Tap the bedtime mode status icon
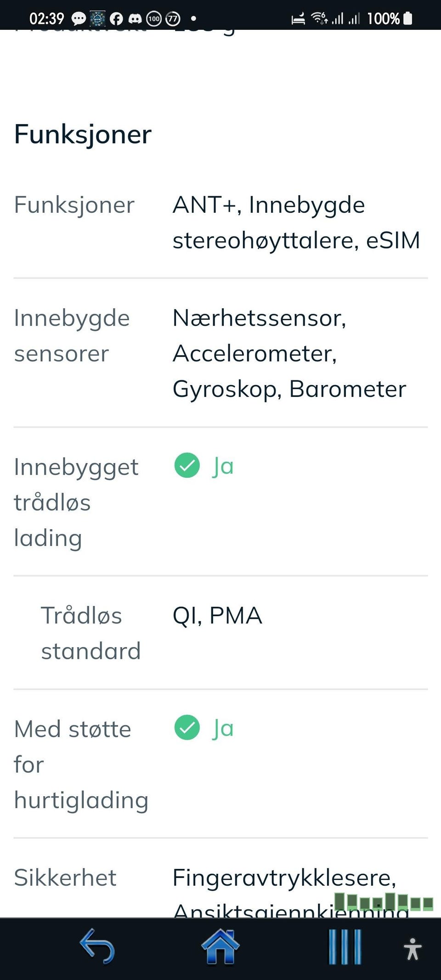 298,19
